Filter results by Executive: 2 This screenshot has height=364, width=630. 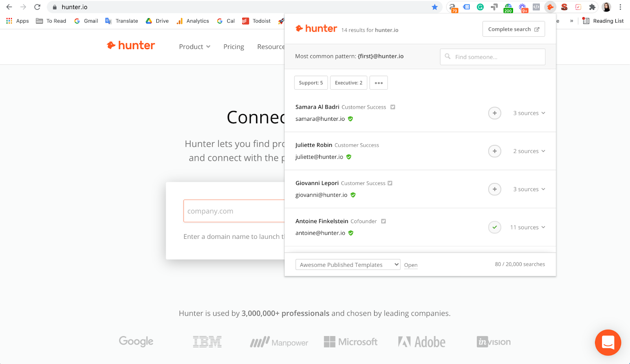pyautogui.click(x=348, y=83)
